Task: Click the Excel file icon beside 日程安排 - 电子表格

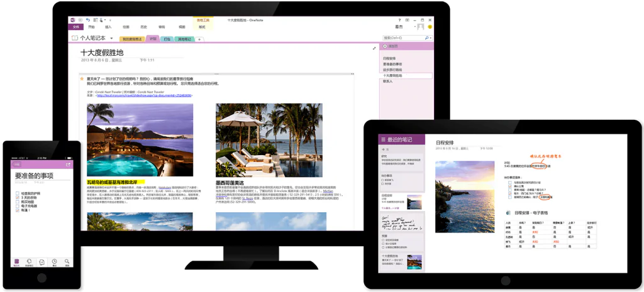Action: tap(508, 213)
